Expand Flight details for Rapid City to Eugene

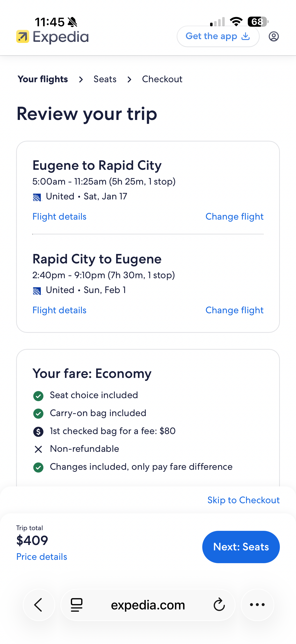click(59, 310)
